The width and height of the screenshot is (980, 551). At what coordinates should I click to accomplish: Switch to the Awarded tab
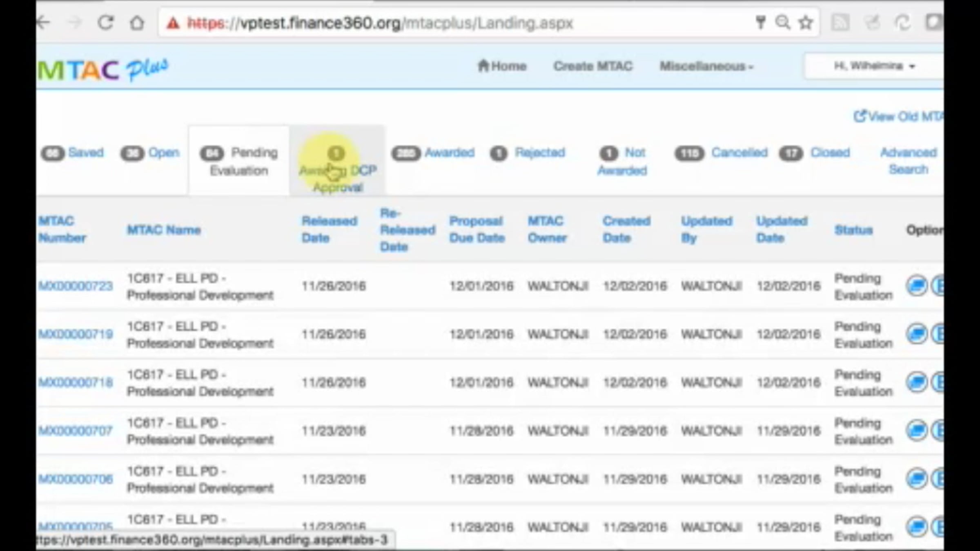(x=433, y=153)
